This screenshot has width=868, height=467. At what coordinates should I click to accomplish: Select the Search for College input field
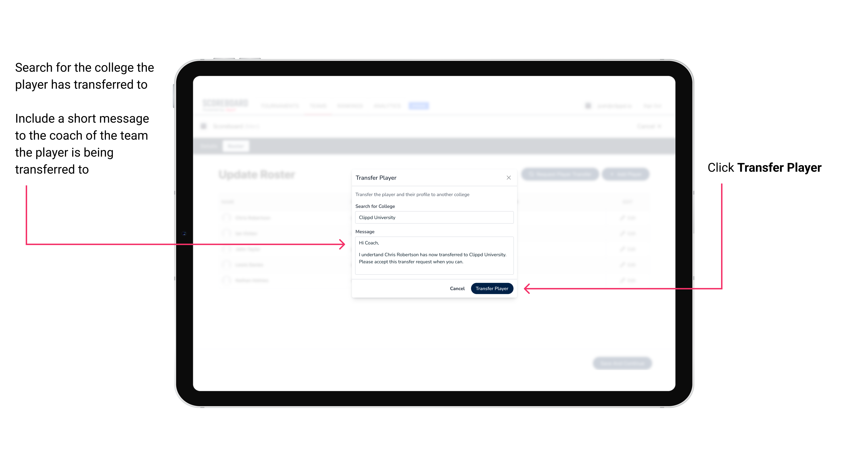point(432,217)
